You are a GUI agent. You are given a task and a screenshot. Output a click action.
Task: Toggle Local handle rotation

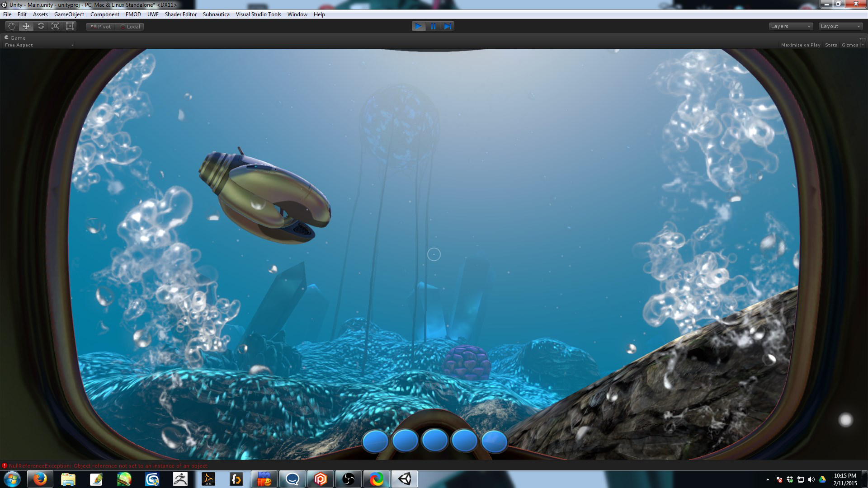[x=130, y=27]
